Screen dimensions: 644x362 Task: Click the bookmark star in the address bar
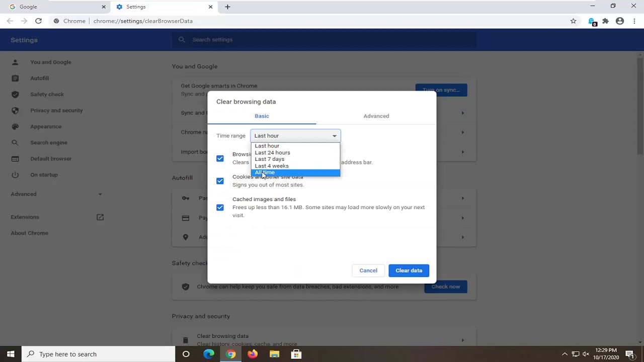(573, 21)
